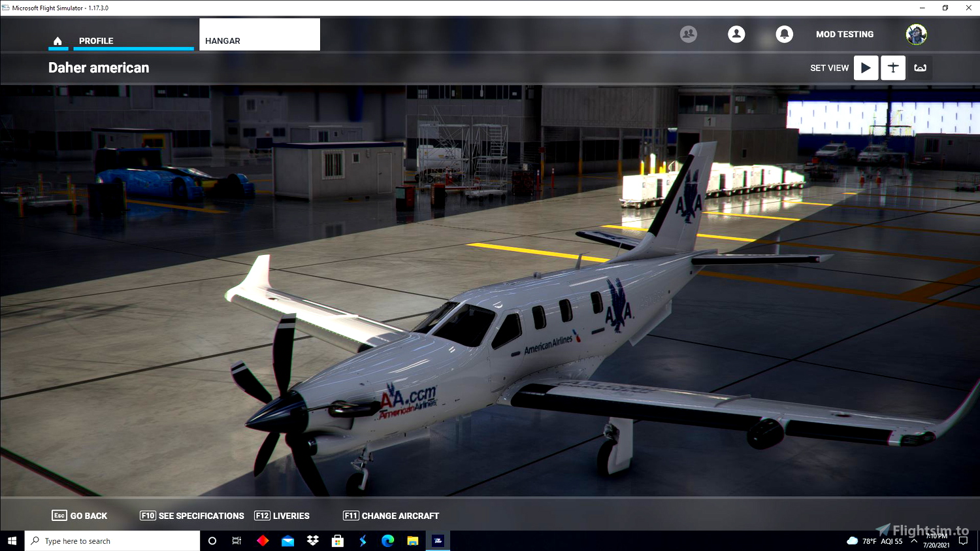Switch to the HANGAR tab
The height and width of the screenshot is (551, 980).
(x=222, y=40)
